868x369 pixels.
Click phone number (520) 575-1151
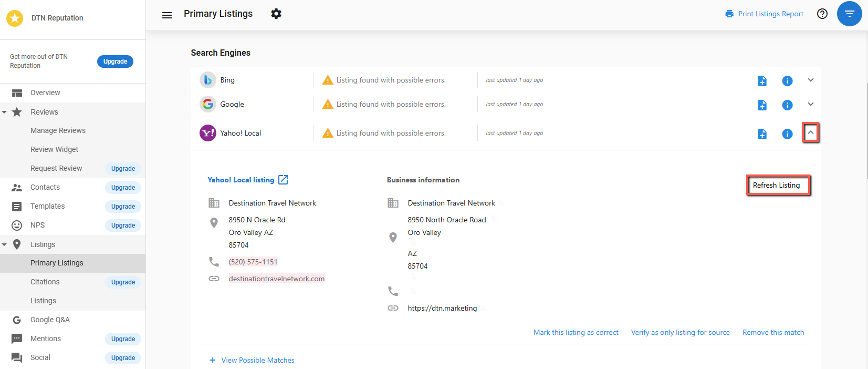(x=253, y=262)
